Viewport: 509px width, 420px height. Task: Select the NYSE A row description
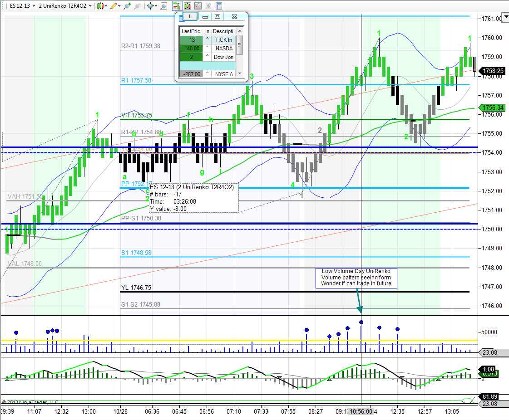[x=224, y=74]
